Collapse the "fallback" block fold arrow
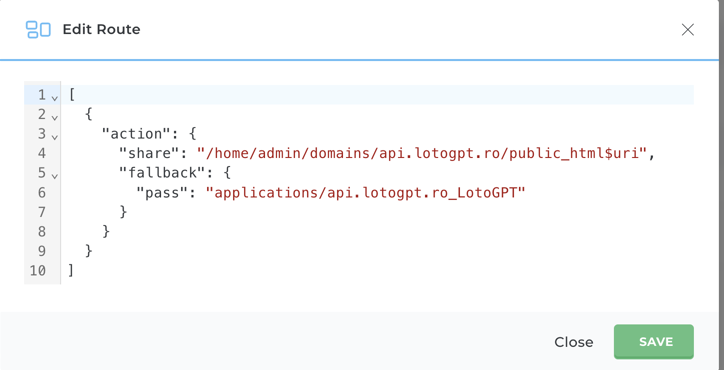Screen dimensions: 724x370 click(54, 176)
